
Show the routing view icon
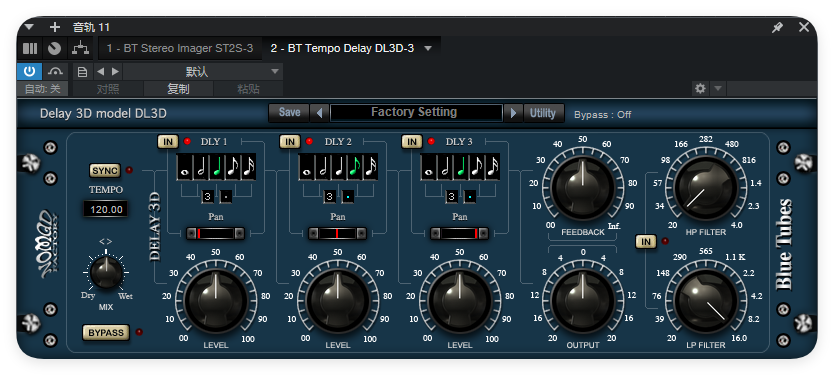(80, 48)
